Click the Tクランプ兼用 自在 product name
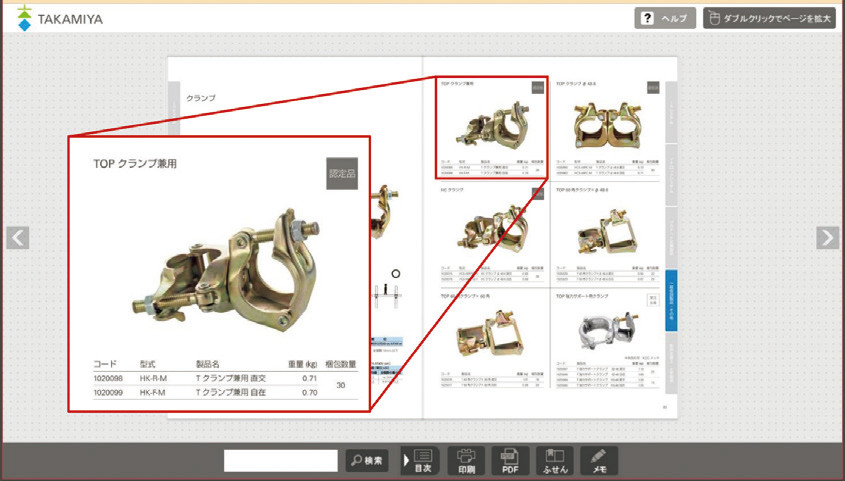Image resolution: width=845 pixels, height=481 pixels. click(x=231, y=393)
